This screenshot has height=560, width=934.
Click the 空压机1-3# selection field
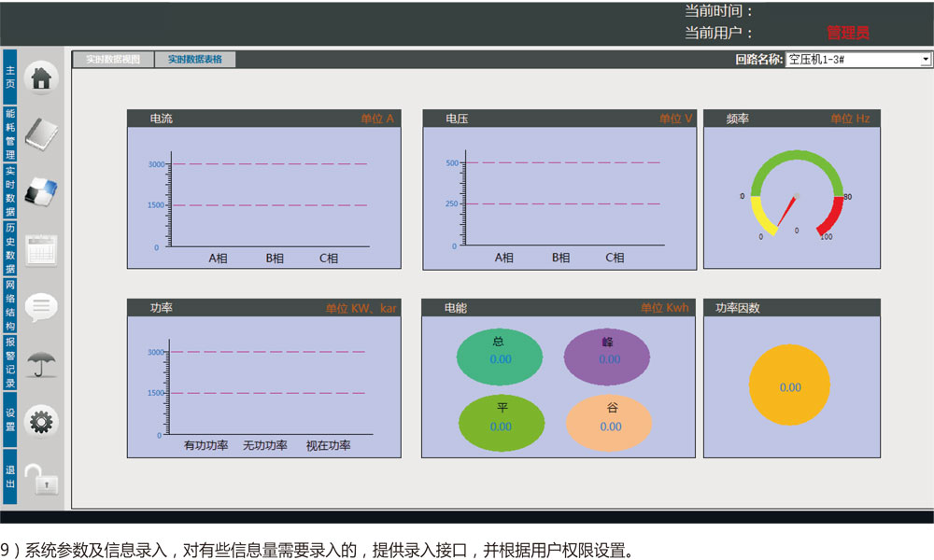pos(852,60)
